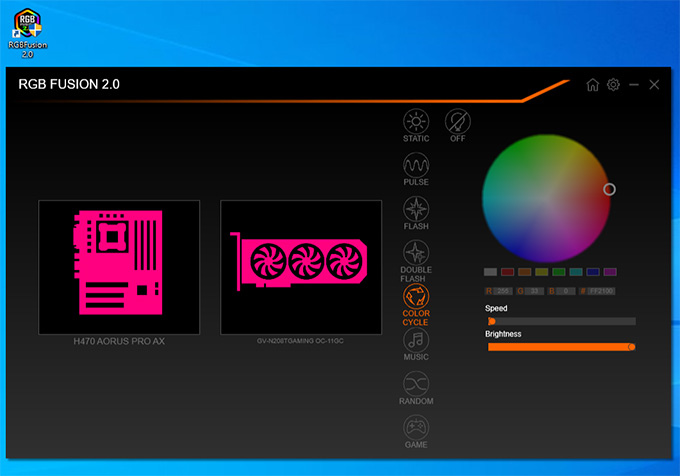
Task: Close the RGB Fusion window
Action: point(654,85)
